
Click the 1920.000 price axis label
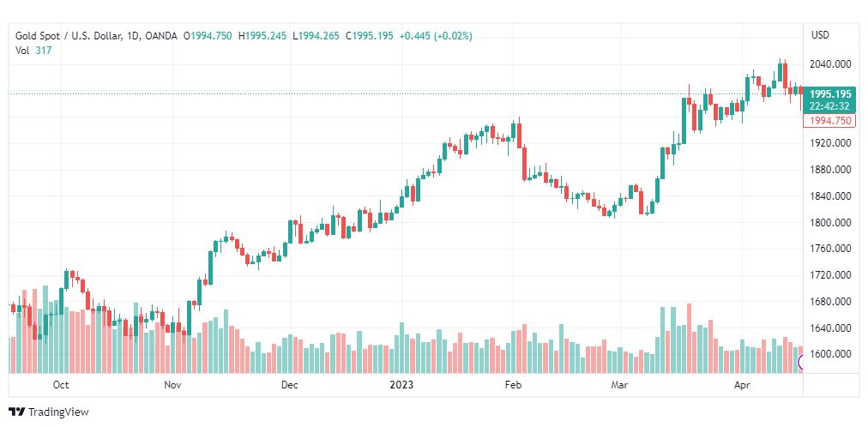[x=830, y=143]
